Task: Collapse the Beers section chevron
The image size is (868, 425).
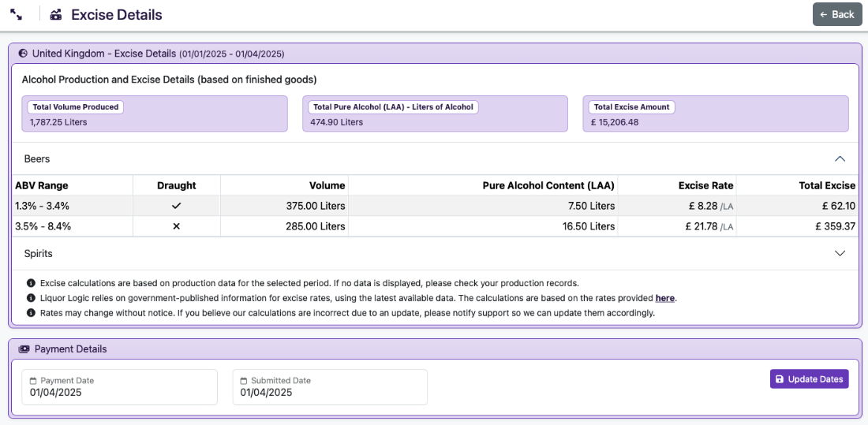Action: click(840, 159)
